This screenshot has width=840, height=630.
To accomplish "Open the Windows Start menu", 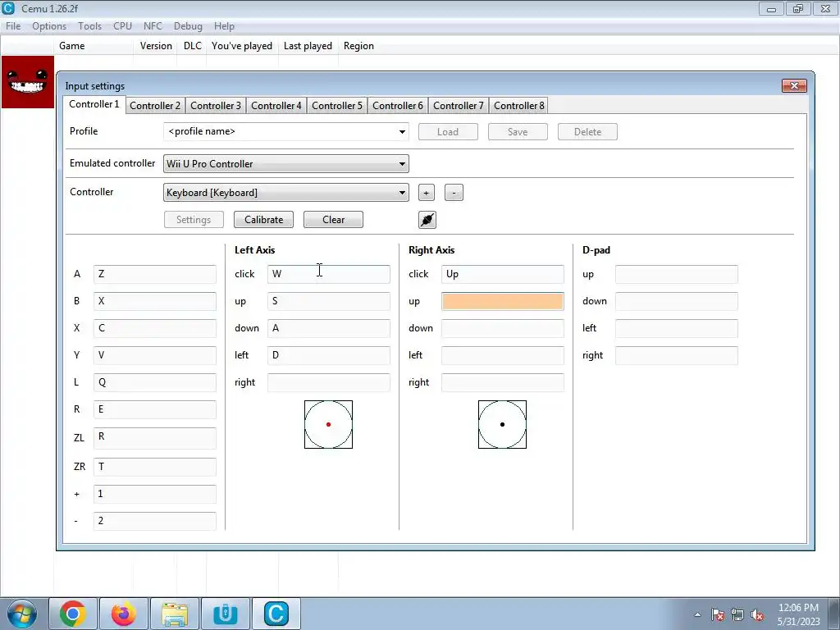I will point(22,614).
